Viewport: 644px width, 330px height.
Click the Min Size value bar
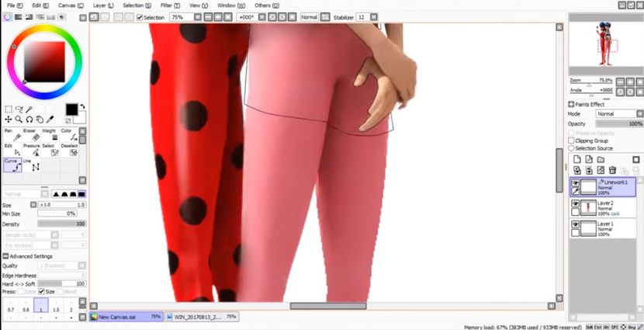click(x=57, y=214)
